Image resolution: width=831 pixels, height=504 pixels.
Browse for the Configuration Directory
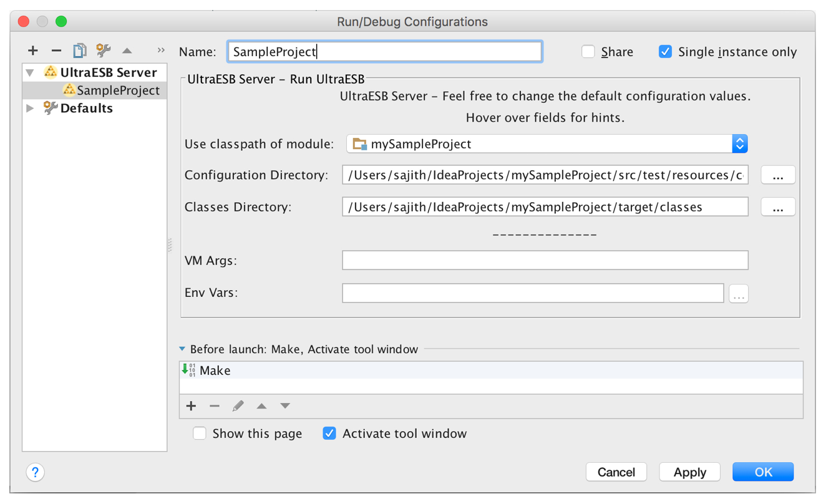coord(778,175)
